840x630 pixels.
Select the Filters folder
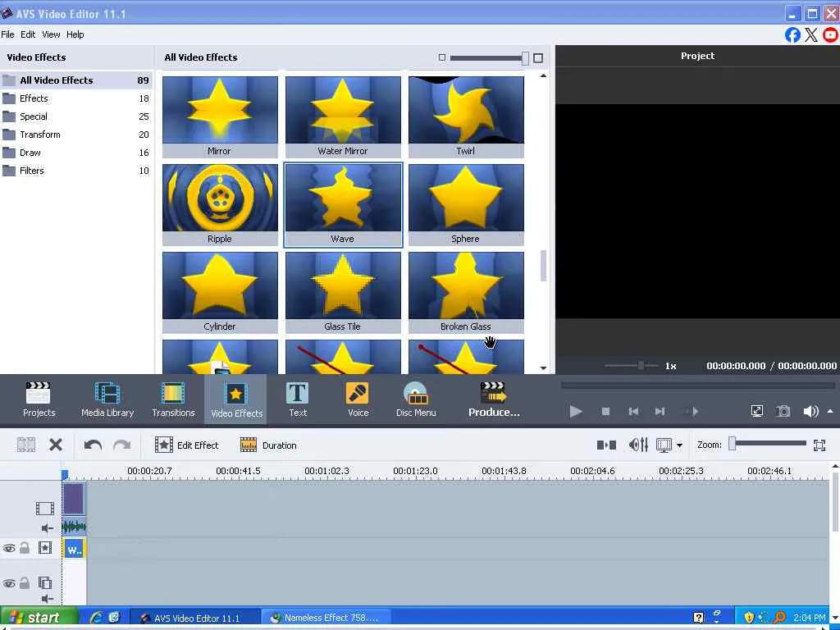pos(76,171)
